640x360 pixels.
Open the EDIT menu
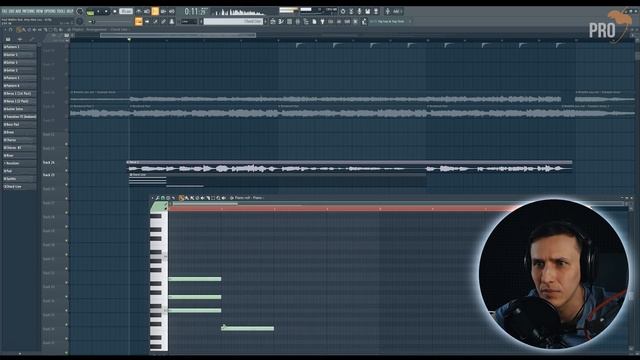(x=11, y=11)
